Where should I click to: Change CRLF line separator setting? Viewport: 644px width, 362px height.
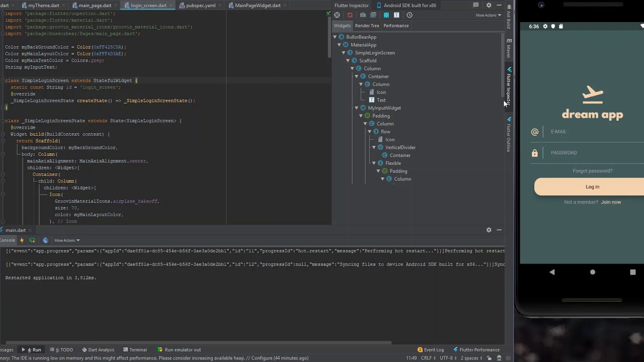pos(429,358)
